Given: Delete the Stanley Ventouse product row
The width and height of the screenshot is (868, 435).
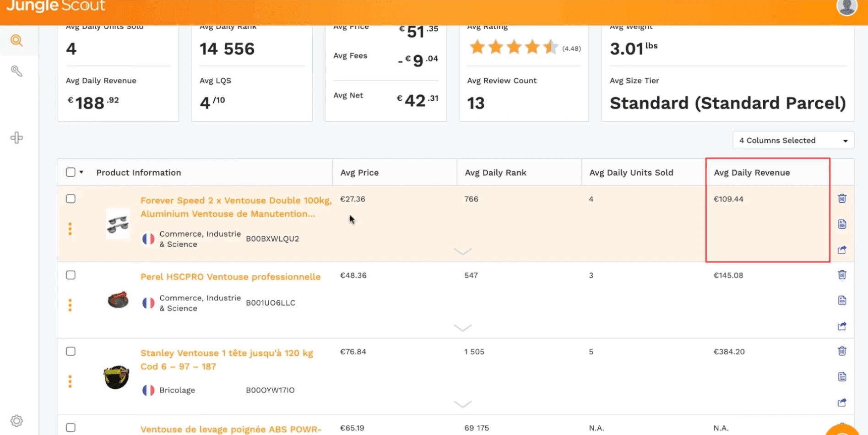Looking at the screenshot, I should (x=842, y=351).
